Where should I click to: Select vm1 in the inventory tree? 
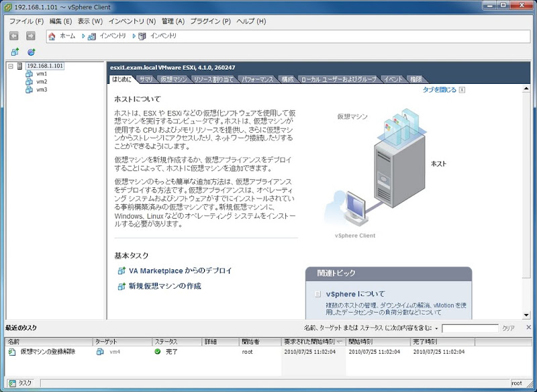(x=42, y=74)
